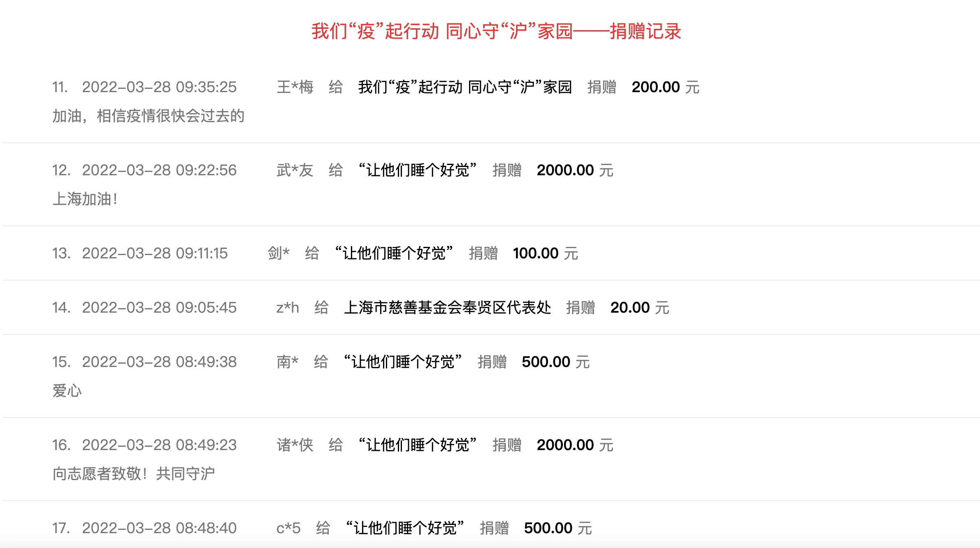Screen dimensions: 980x548
Task: Click donor name 王*梅
Action: (295, 87)
